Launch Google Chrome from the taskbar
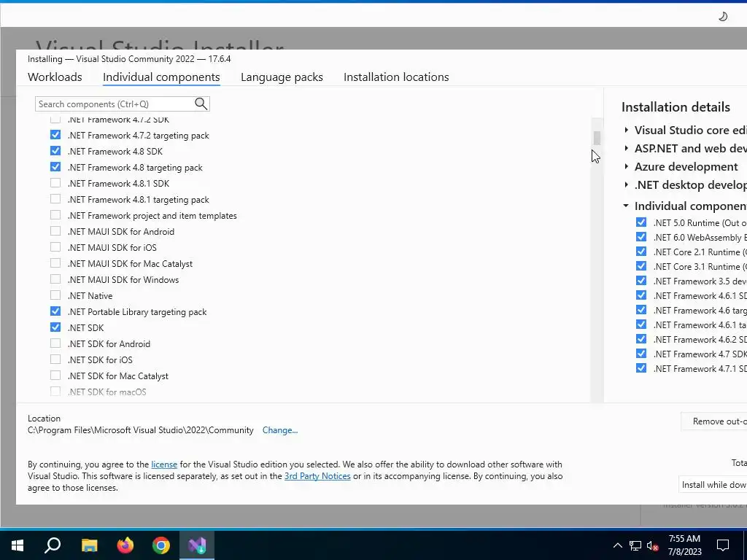The height and width of the screenshot is (560, 747). 161,545
